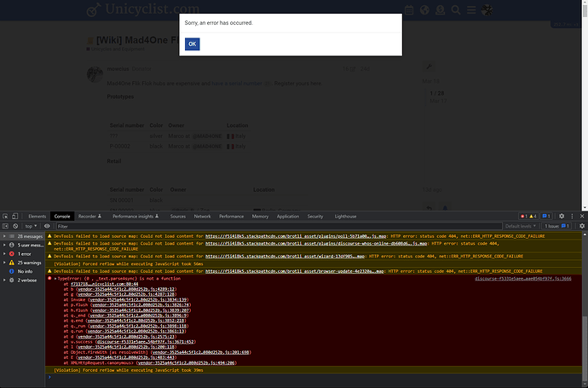The height and width of the screenshot is (388, 588).
Task: Open the discourse-whos-online source map link
Action: point(316,244)
